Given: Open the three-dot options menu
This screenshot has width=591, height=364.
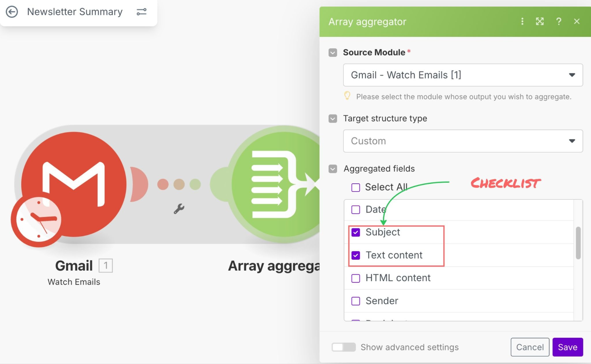Looking at the screenshot, I should pyautogui.click(x=522, y=21).
